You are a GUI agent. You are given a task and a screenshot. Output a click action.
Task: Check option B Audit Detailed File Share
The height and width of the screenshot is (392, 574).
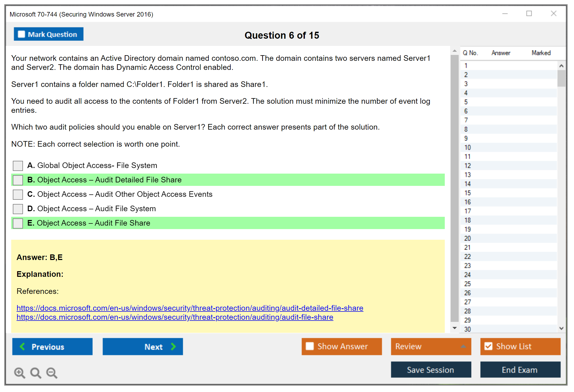18,180
